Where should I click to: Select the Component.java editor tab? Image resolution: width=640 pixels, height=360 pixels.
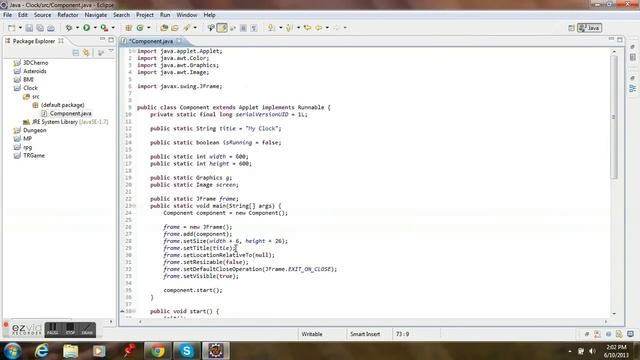pyautogui.click(x=151, y=41)
